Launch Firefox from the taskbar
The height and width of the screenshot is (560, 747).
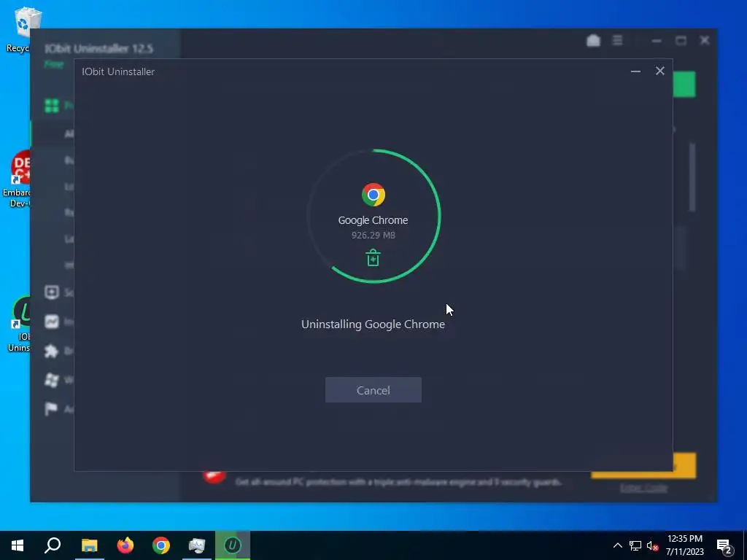pos(125,545)
